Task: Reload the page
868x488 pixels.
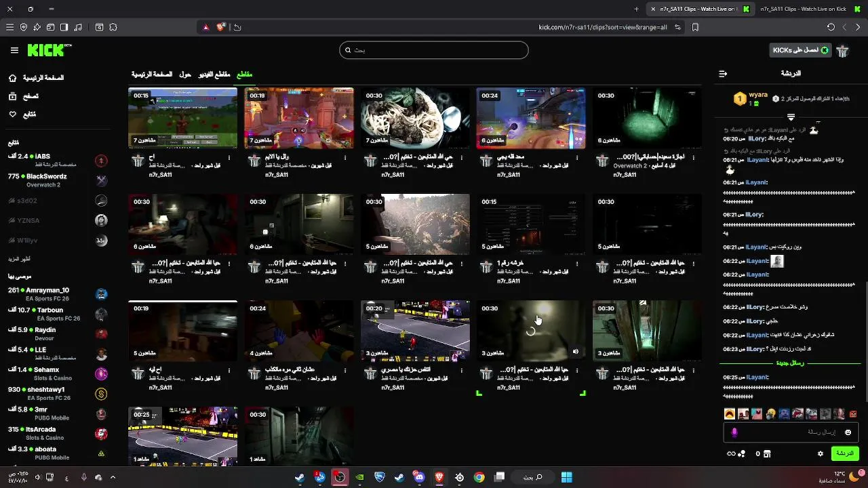Action: click(x=831, y=27)
